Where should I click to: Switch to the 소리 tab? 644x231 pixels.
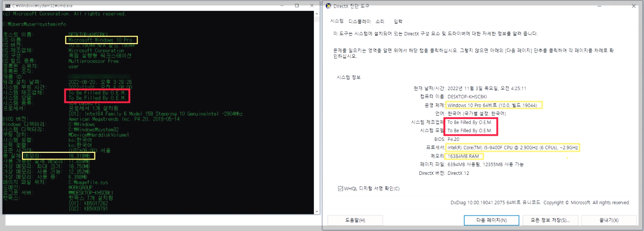click(380, 22)
